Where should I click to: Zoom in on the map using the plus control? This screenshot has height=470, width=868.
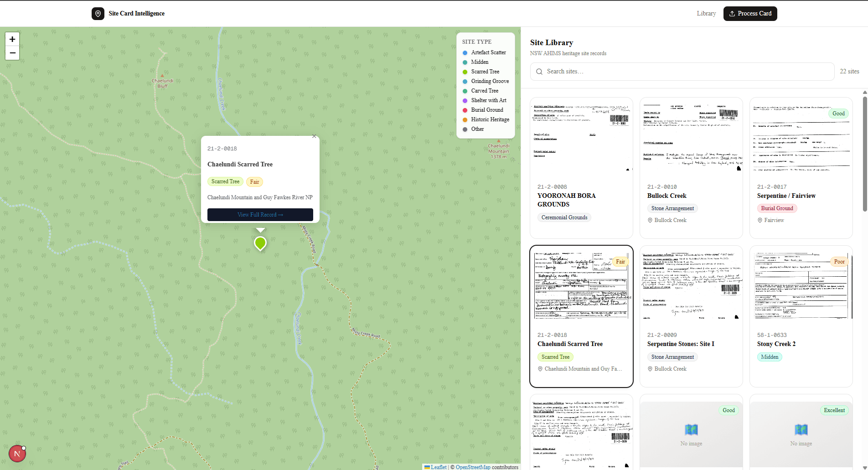pyautogui.click(x=12, y=39)
